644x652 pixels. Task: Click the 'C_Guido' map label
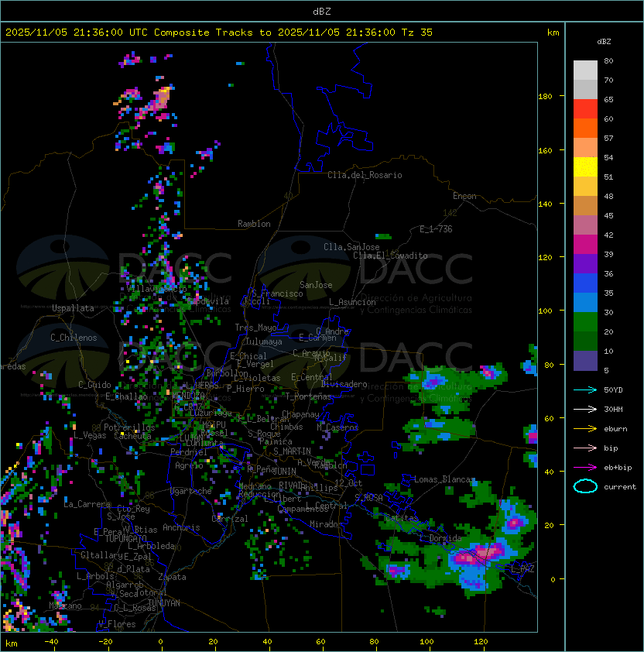94,385
